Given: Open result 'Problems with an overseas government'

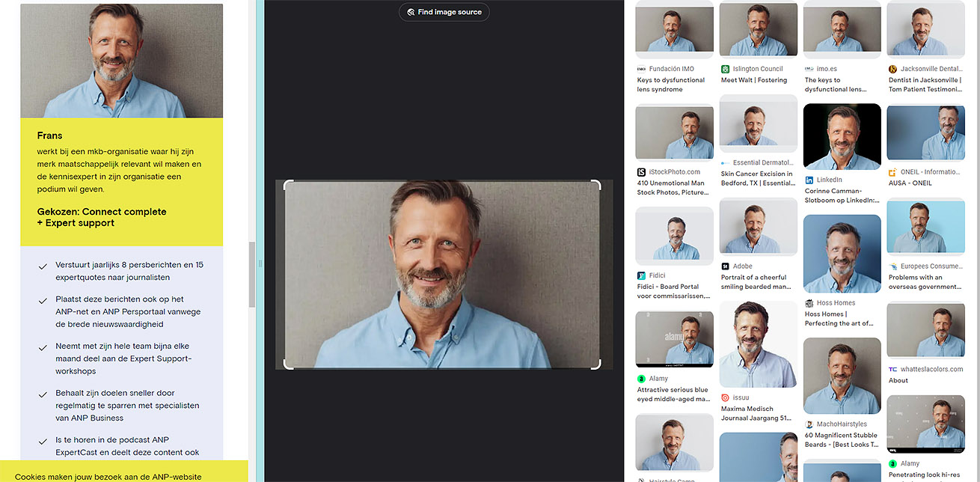Looking at the screenshot, I should tap(925, 282).
